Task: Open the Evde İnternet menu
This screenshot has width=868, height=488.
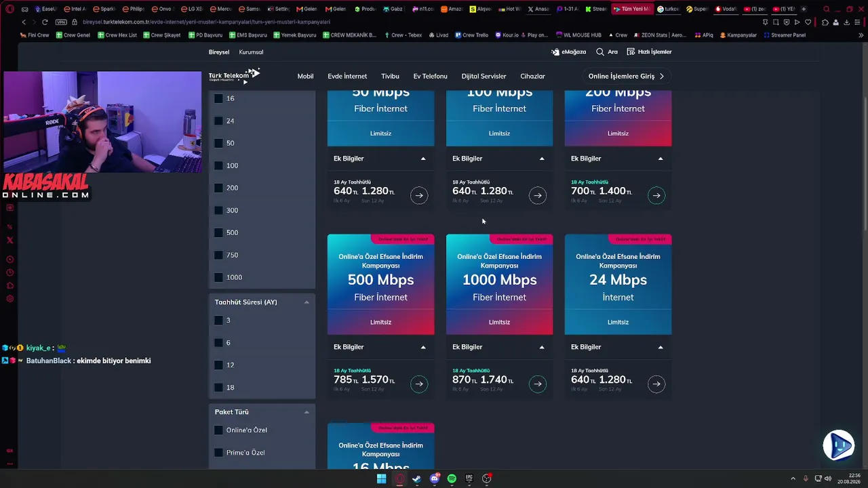Action: (x=347, y=76)
